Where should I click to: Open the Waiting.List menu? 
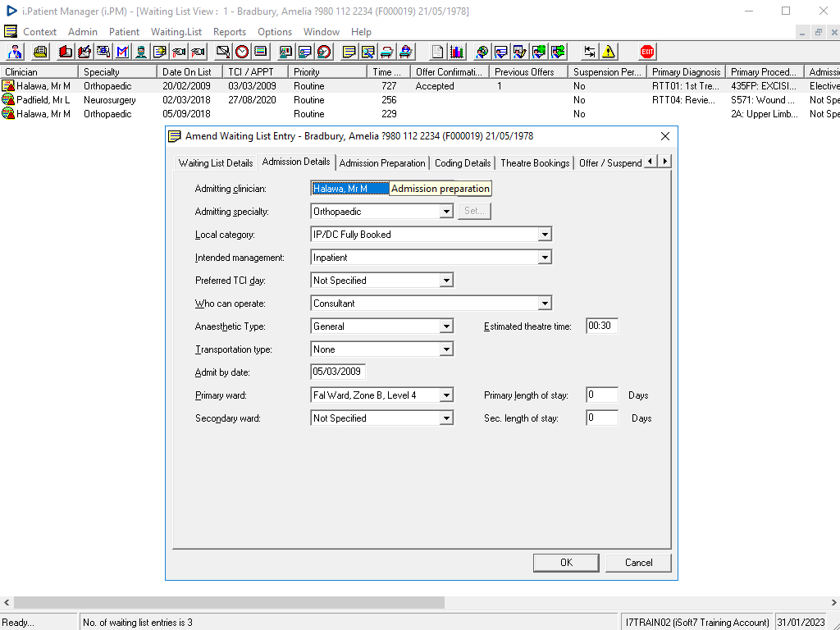pos(176,32)
